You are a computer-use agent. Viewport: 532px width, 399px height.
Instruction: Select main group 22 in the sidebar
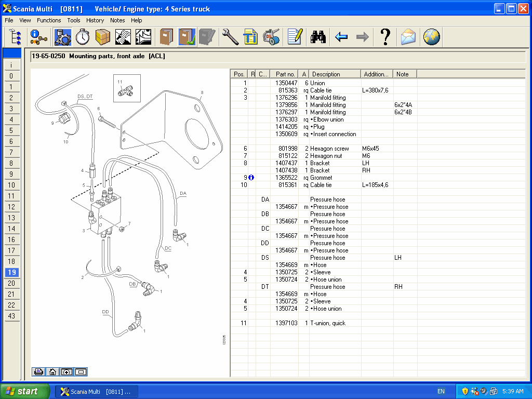[x=11, y=305]
